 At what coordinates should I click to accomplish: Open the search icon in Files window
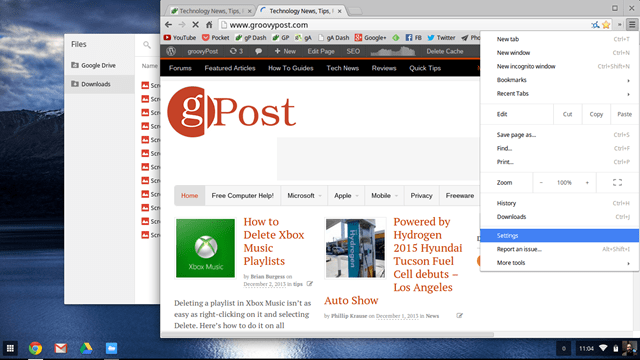pos(147,45)
